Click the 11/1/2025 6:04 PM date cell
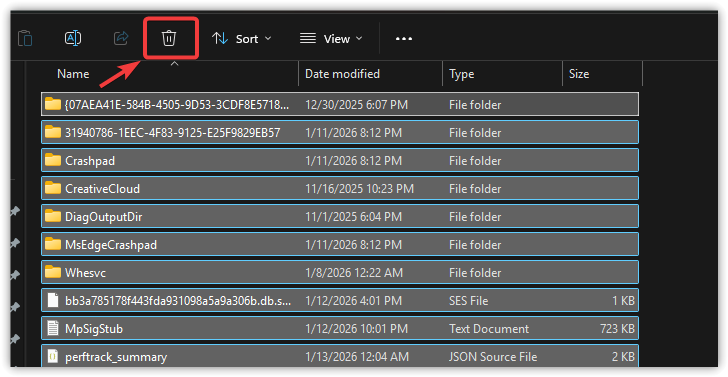Image resolution: width=728 pixels, height=377 pixels. (353, 217)
